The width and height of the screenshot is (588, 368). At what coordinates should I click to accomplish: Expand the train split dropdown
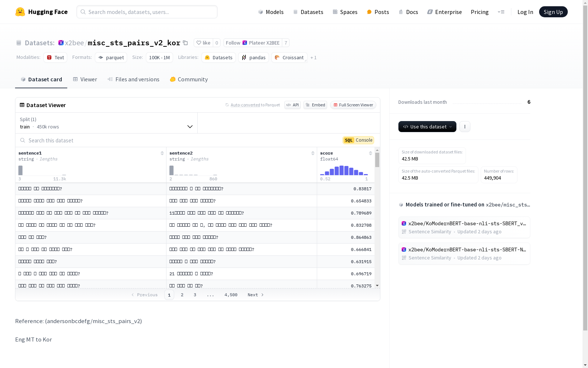[107, 123]
